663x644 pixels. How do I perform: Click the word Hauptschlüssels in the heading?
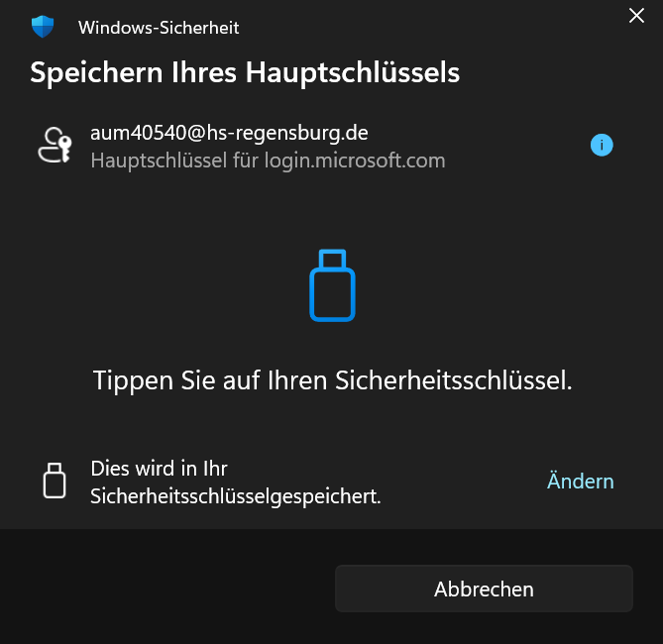pyautogui.click(x=353, y=72)
